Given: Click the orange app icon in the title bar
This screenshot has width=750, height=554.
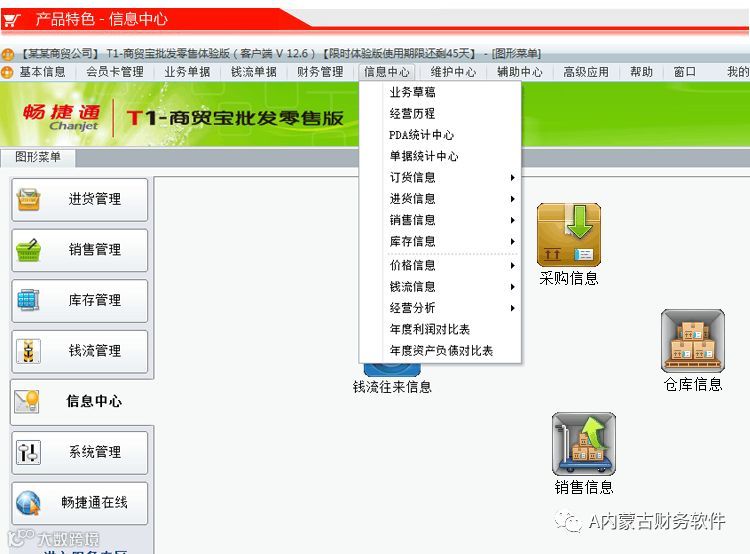Looking at the screenshot, I should 8,54.
